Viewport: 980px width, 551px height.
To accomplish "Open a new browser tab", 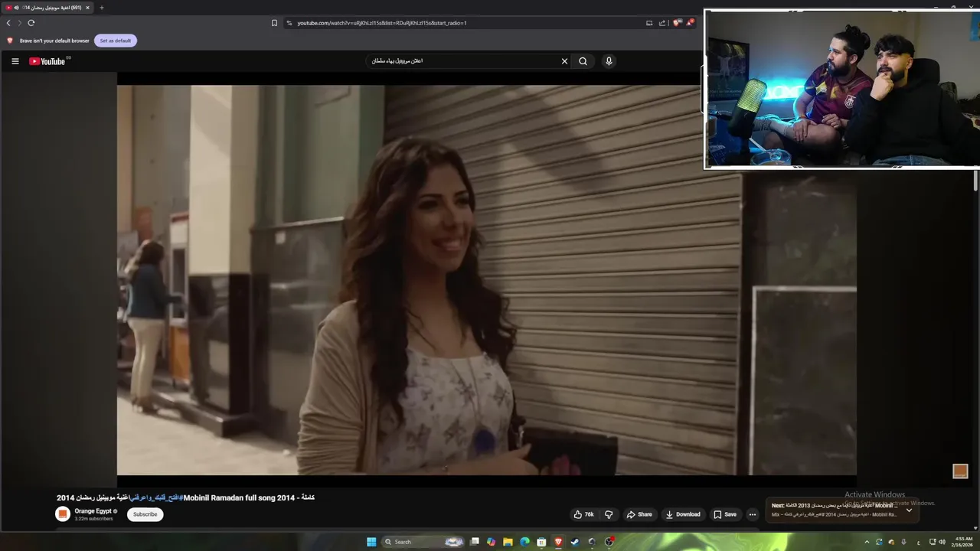I will click(x=101, y=8).
